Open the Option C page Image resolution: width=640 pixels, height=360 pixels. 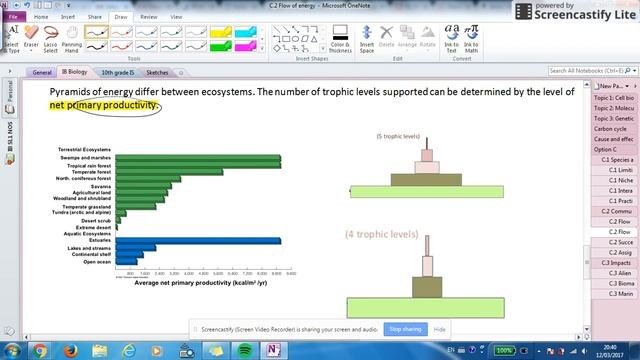click(x=614, y=149)
